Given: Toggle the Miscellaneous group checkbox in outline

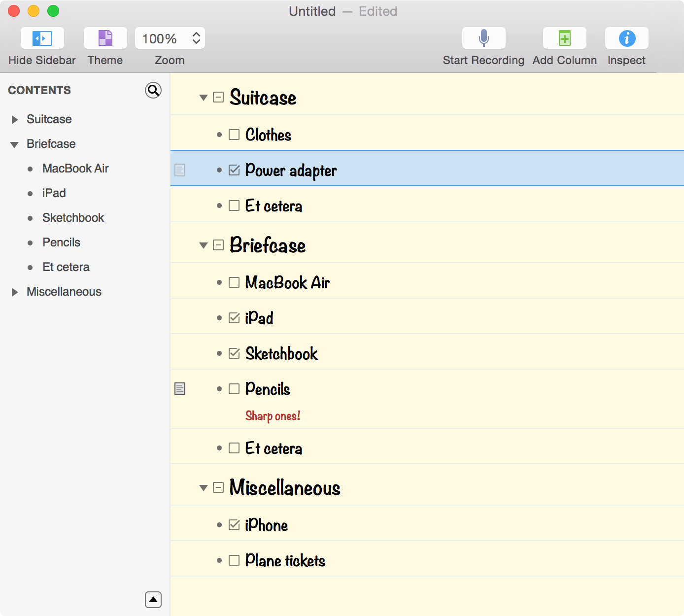Looking at the screenshot, I should (218, 487).
